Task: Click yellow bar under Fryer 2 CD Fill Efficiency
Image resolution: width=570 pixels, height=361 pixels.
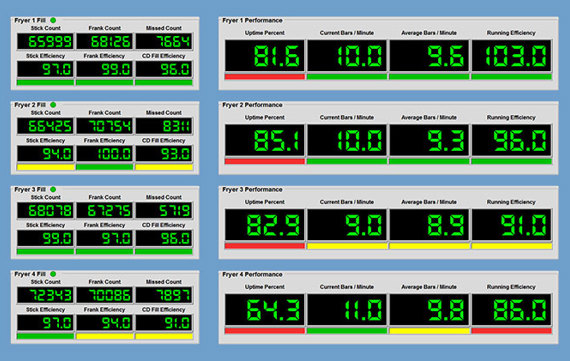Action: point(164,167)
